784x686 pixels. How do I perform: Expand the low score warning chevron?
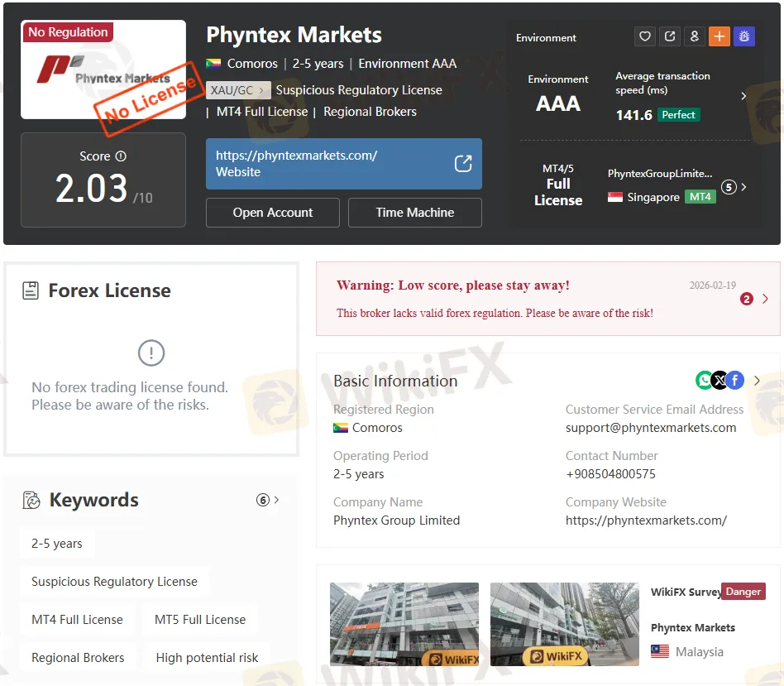click(765, 299)
